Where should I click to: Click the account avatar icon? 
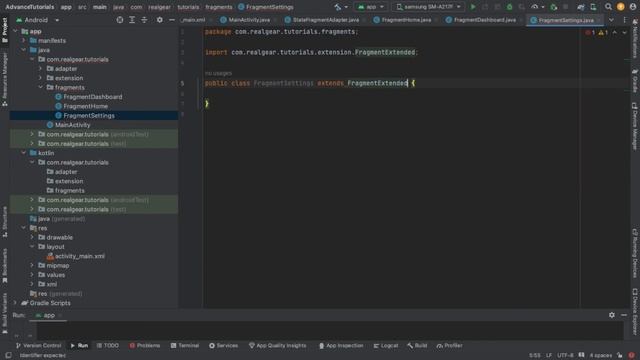[633, 7]
